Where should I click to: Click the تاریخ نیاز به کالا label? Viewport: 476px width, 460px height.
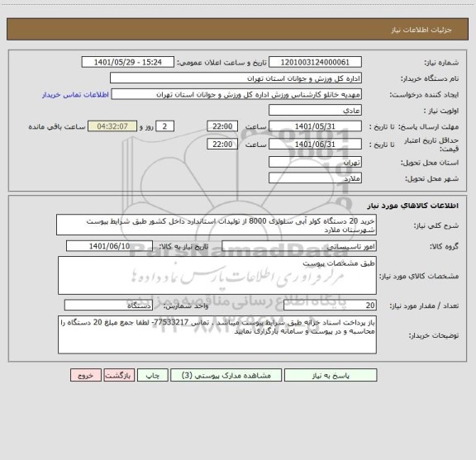(x=183, y=246)
